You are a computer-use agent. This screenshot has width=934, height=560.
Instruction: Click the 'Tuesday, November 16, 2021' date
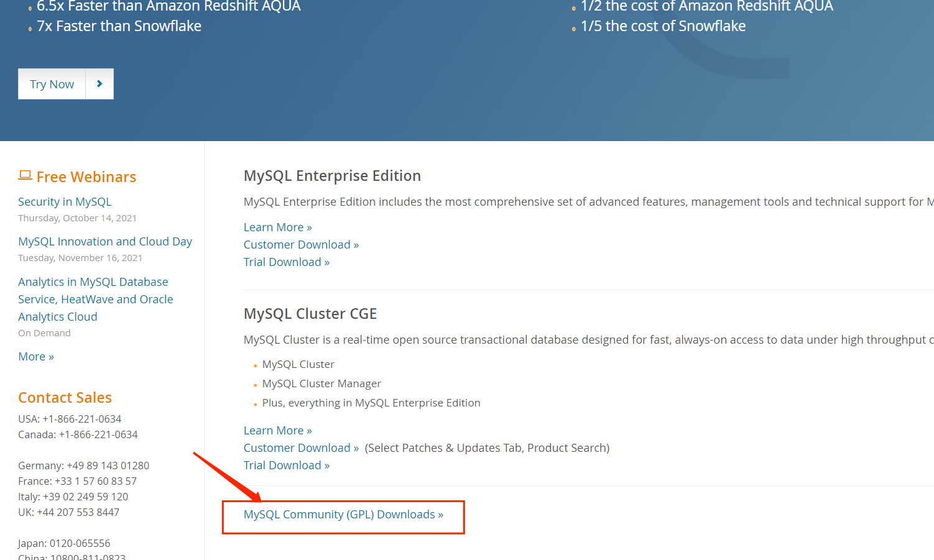80,258
